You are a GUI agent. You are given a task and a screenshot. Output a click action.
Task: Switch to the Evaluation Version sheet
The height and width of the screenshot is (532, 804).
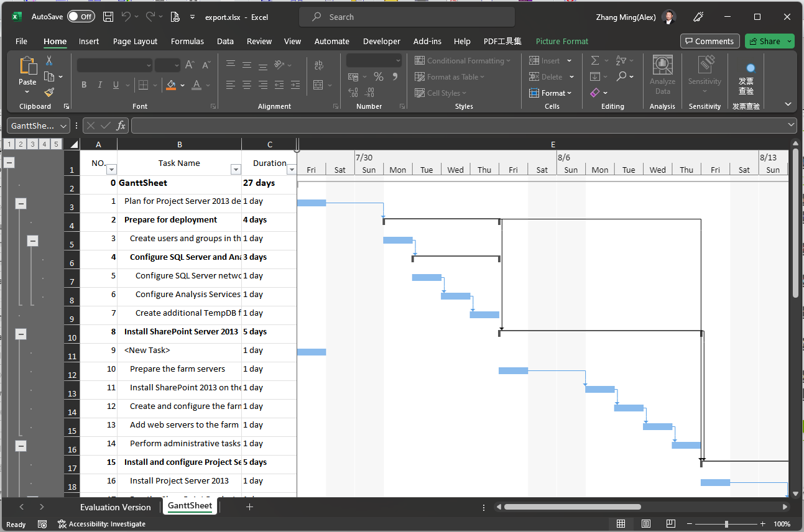(x=116, y=507)
